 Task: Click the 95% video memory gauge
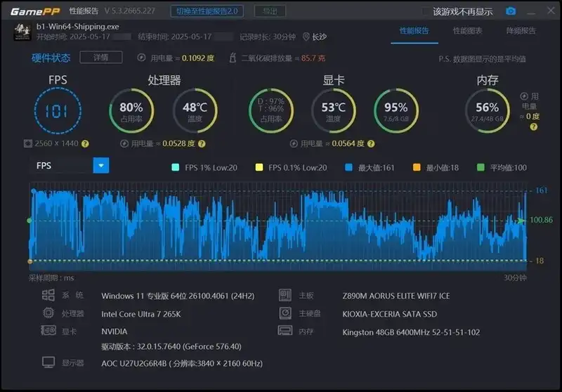click(x=396, y=111)
